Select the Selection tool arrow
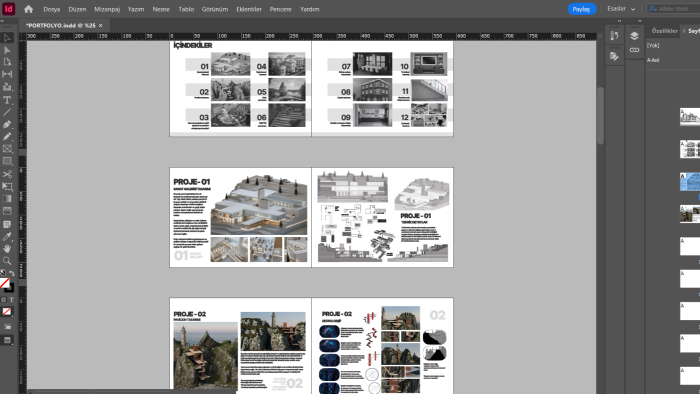This screenshot has height=394, width=700. click(7, 38)
